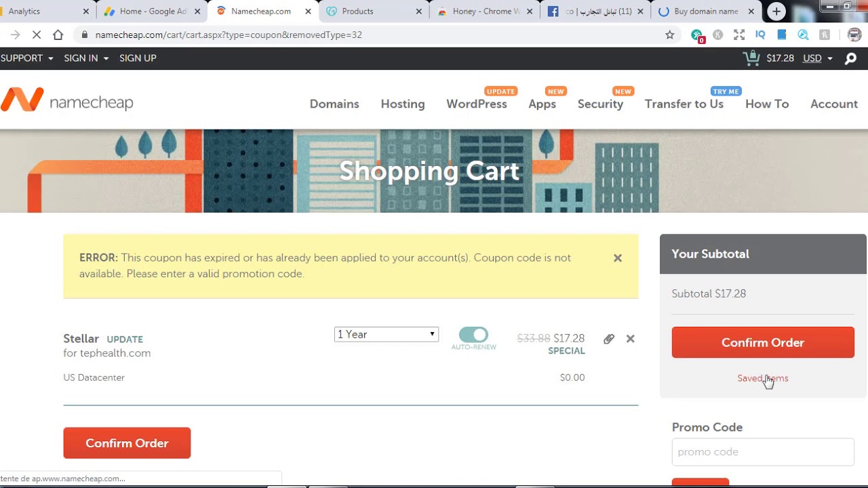
Task: Close the Namecheap.com tab
Action: tap(308, 12)
